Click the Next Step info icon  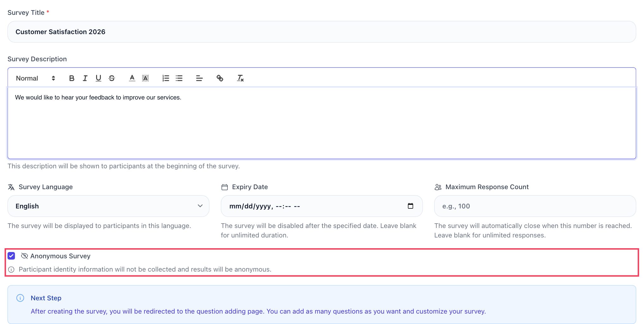coord(20,298)
